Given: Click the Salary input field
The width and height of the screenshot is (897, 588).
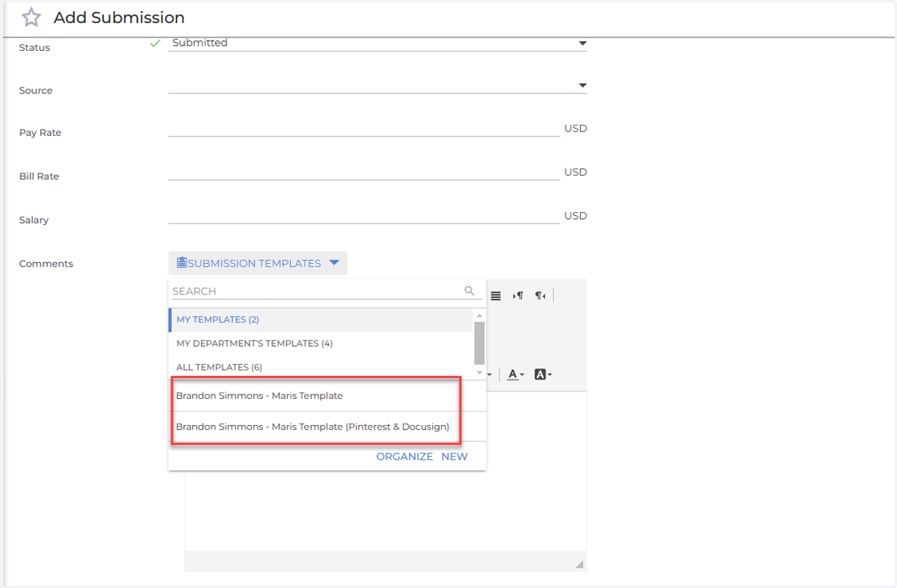Looking at the screenshot, I should click(364, 215).
